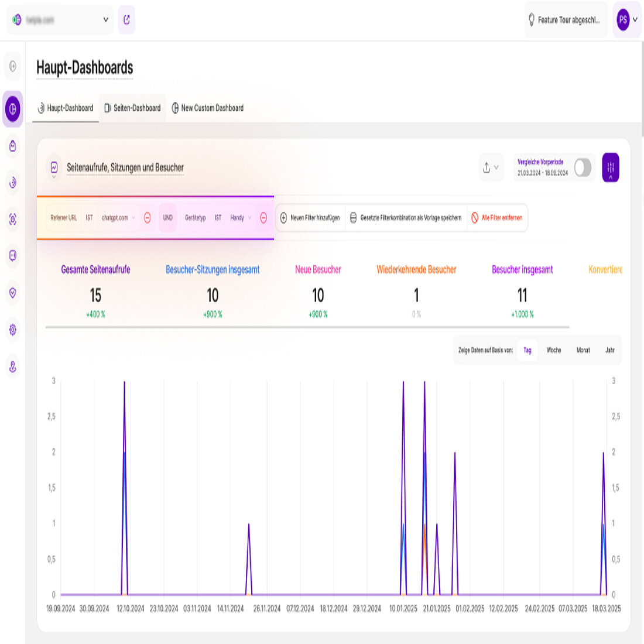Screen dimensions: 644x644
Task: Expand the chatgpt.com filter value dropdown
Action: click(x=133, y=218)
